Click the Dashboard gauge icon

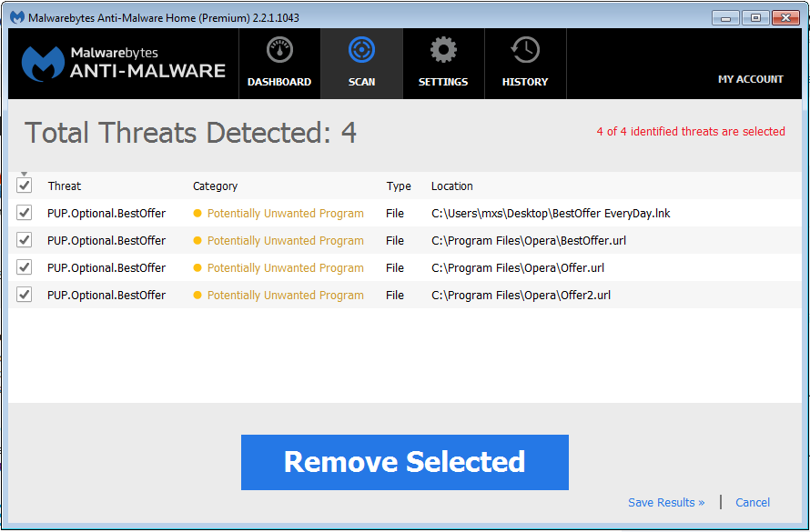(x=279, y=50)
